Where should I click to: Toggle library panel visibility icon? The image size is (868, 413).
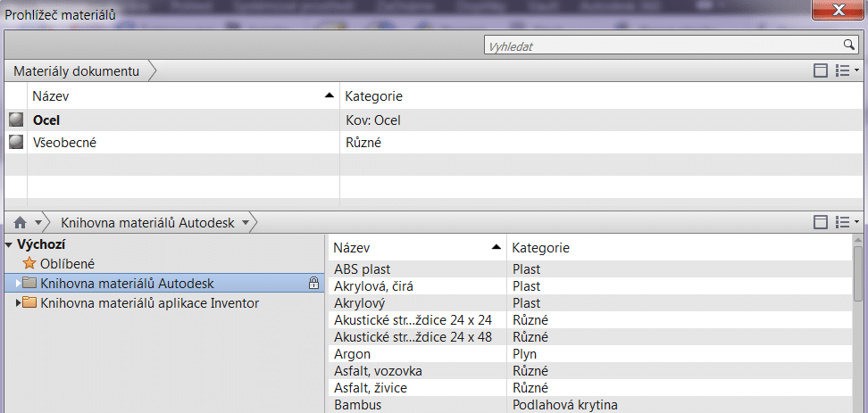[x=821, y=222]
